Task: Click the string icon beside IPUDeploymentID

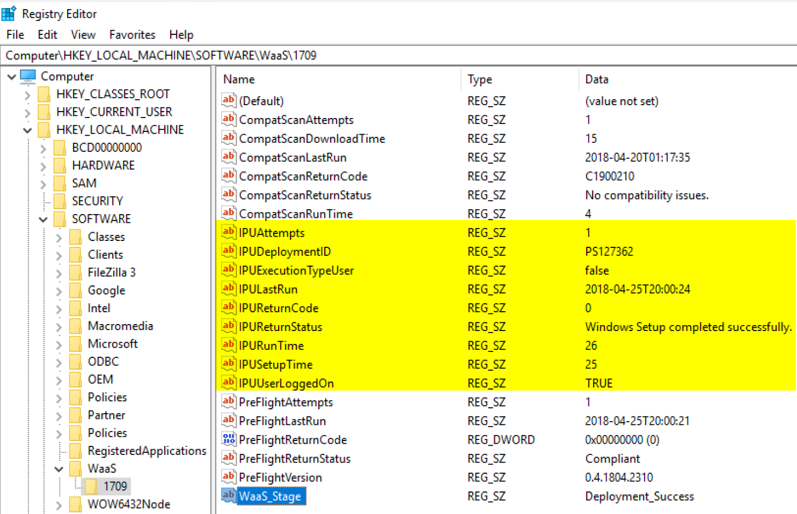Action: (229, 251)
